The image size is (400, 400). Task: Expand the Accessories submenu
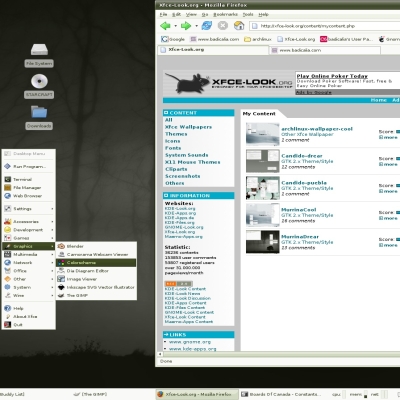point(29,222)
